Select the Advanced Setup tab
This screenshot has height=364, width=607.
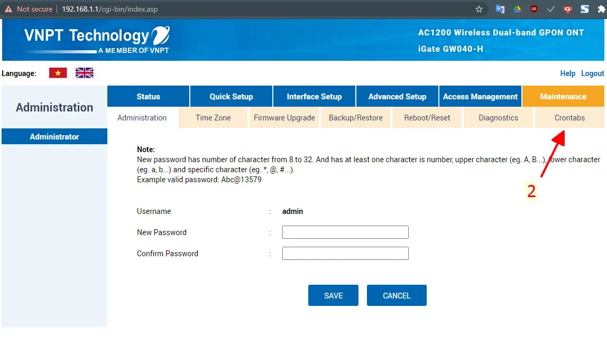[x=397, y=97]
